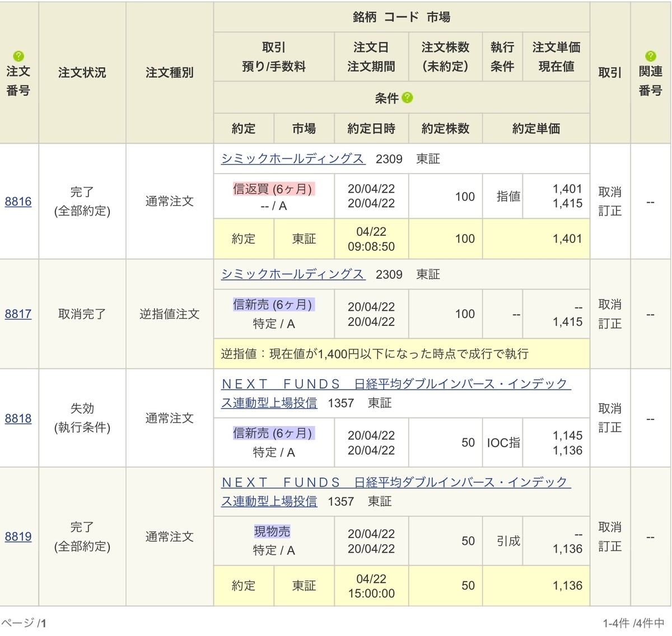Open help icon next to 条件

point(408,98)
